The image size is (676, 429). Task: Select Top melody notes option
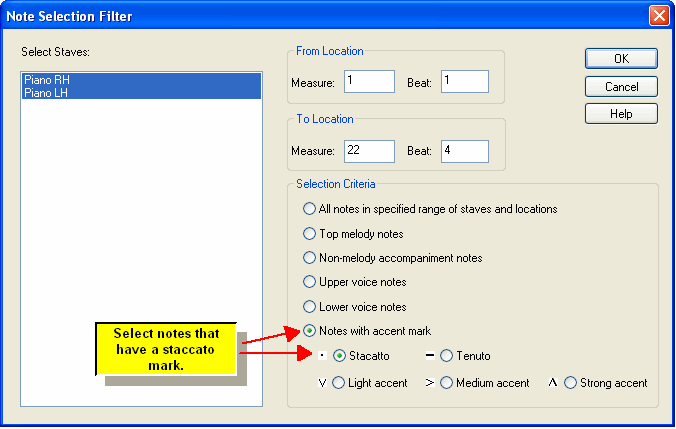tap(309, 233)
